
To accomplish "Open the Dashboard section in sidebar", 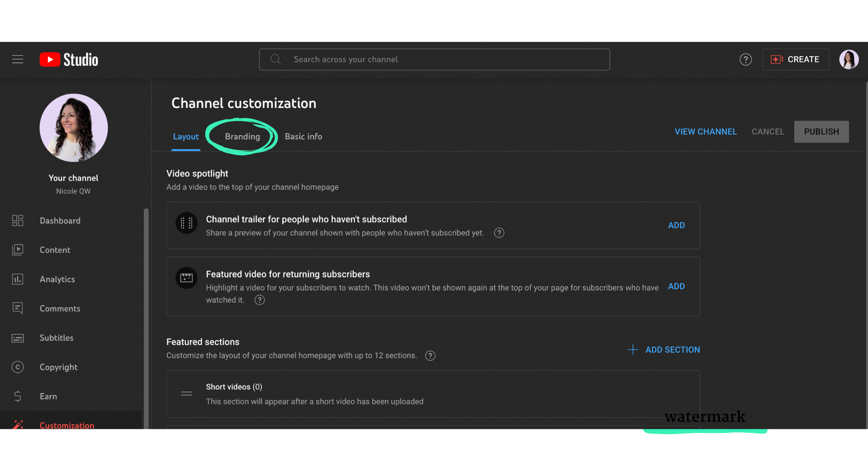I will click(60, 220).
